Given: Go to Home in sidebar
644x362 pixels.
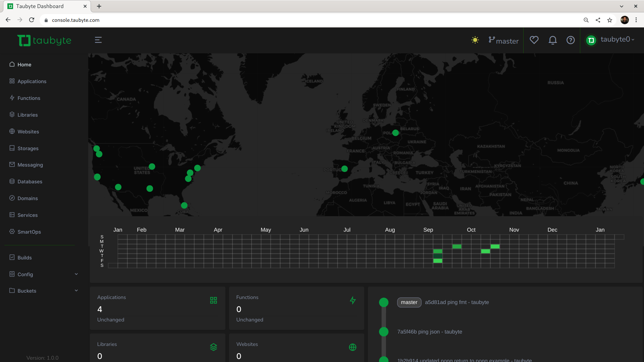Looking at the screenshot, I should click(24, 65).
